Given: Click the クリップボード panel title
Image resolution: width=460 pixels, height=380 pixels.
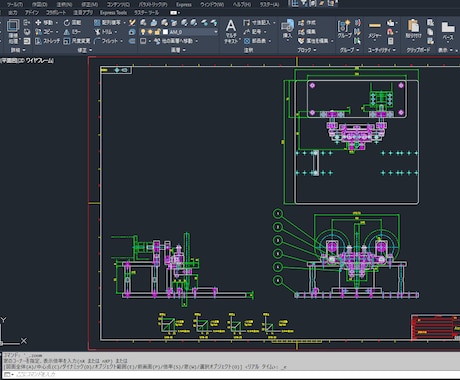Looking at the screenshot, I should pos(418,50).
